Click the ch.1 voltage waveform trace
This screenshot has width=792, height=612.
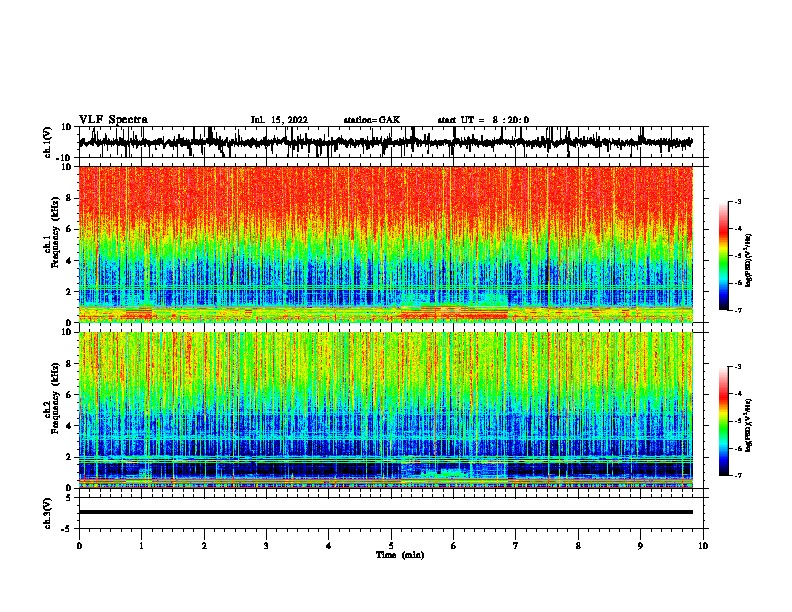(x=386, y=142)
